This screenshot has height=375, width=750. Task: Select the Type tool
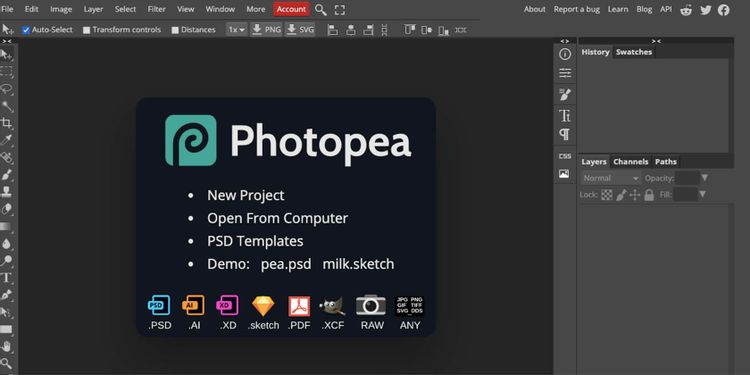[x=6, y=278]
